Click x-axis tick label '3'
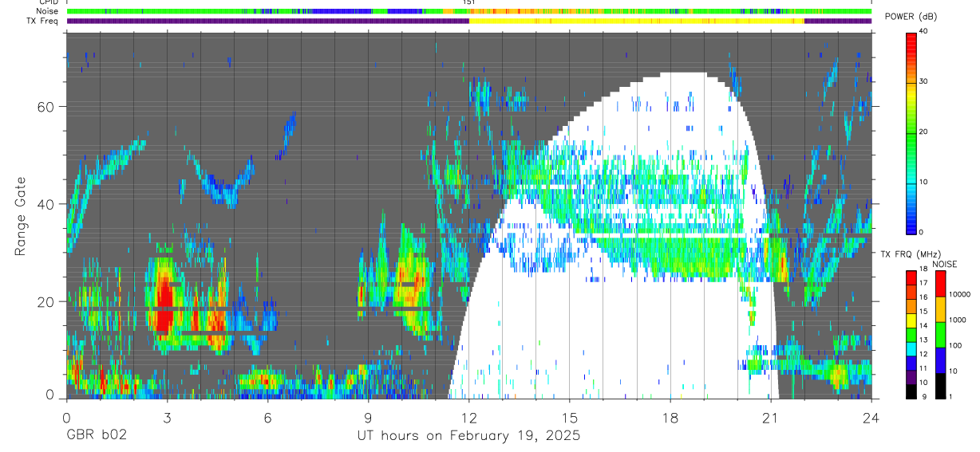 tap(167, 417)
